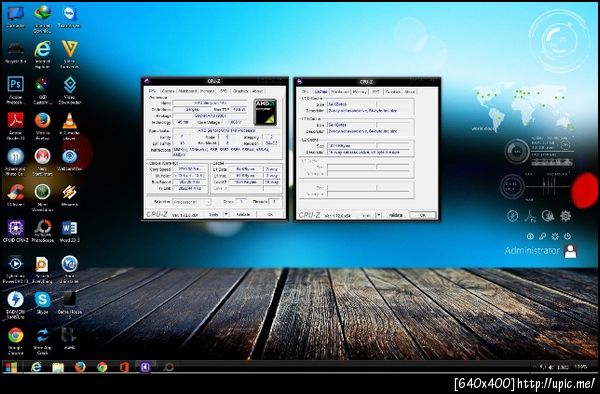Open the Game House desktop icon
Image resolution: width=600 pixels, height=394 pixels.
pyautogui.click(x=69, y=305)
